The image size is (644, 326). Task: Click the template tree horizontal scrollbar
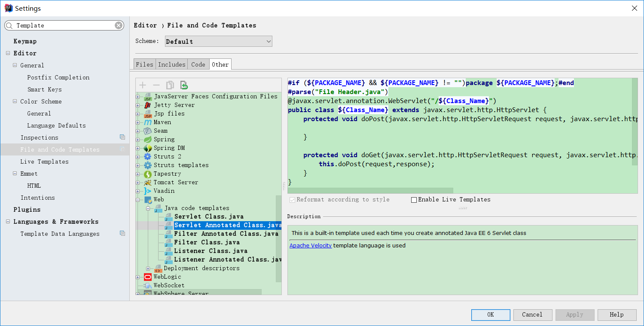(x=199, y=292)
